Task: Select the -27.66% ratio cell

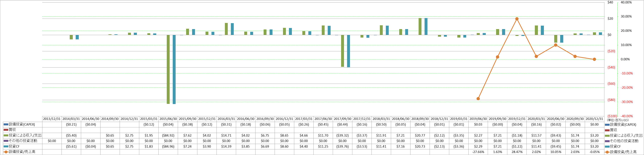Action: click(478, 152)
